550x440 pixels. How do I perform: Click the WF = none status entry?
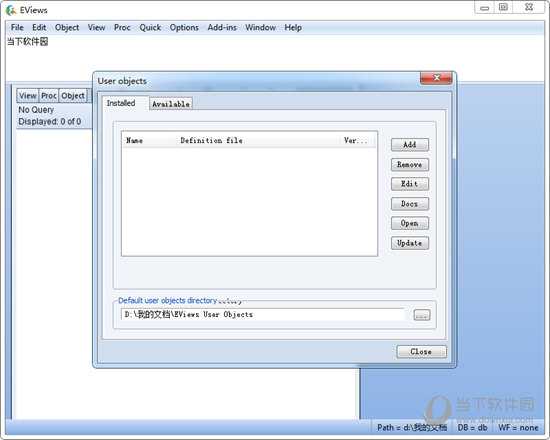518,427
